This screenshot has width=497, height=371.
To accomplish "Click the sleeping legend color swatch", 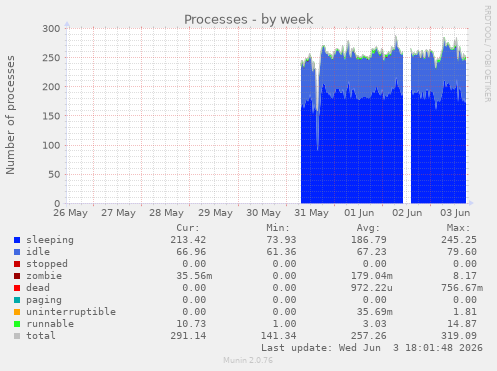I will point(17,240).
